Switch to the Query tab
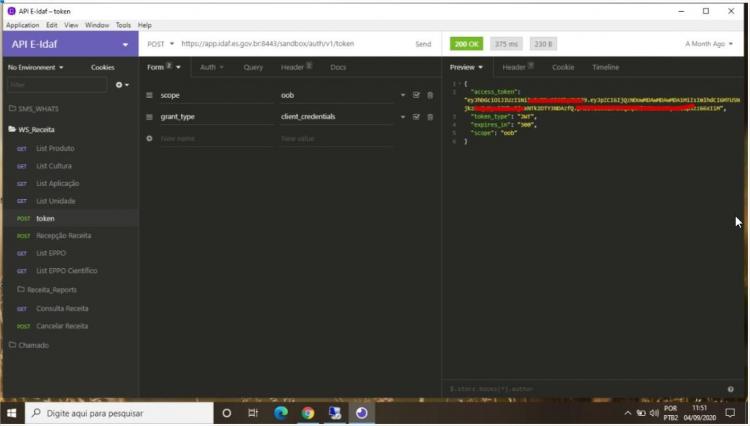Viewport: 750px width, 426px height. click(253, 67)
